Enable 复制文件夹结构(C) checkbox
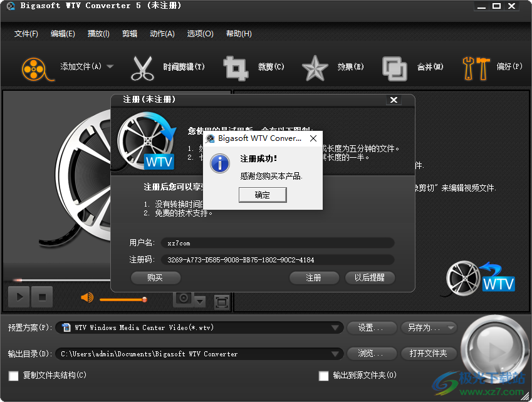Screen dimensions: 532x402 click(x=14, y=376)
